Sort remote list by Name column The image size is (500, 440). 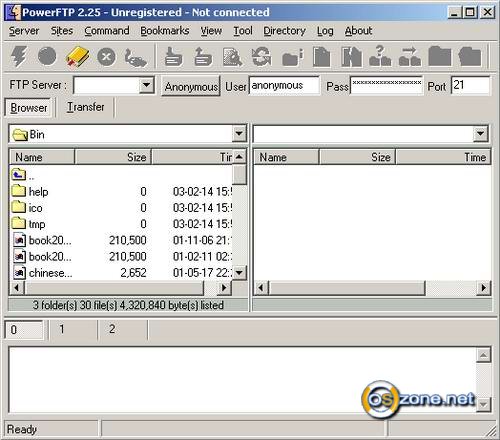pos(286,157)
